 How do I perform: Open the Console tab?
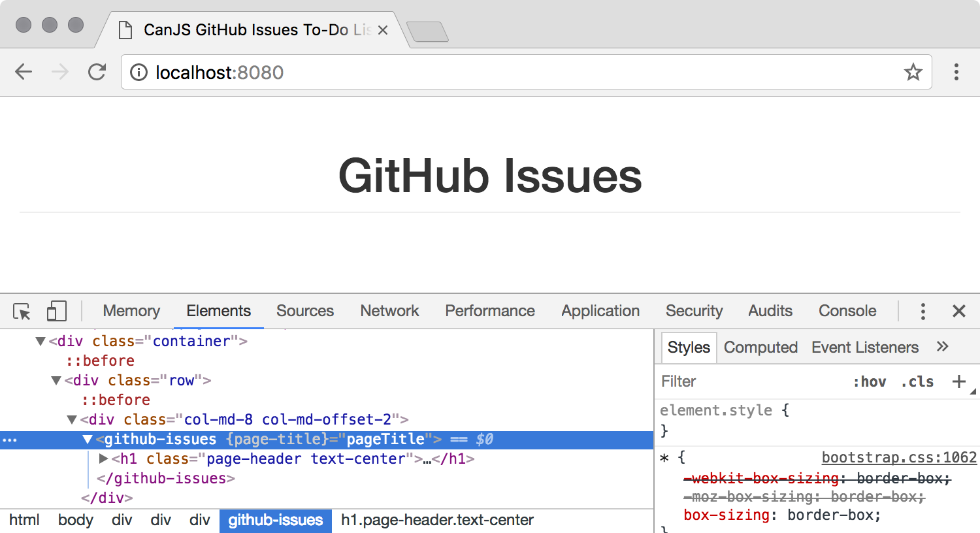[x=847, y=311]
